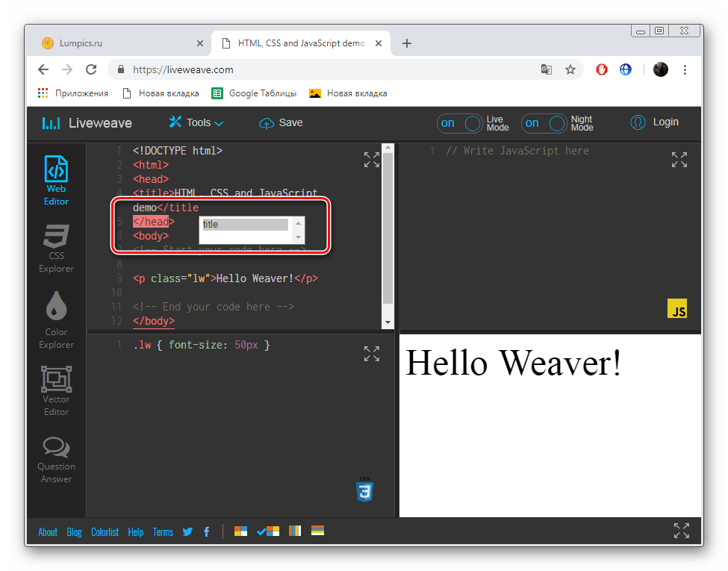Toggle the Live Mode switch
The height and width of the screenshot is (571, 728).
[460, 123]
